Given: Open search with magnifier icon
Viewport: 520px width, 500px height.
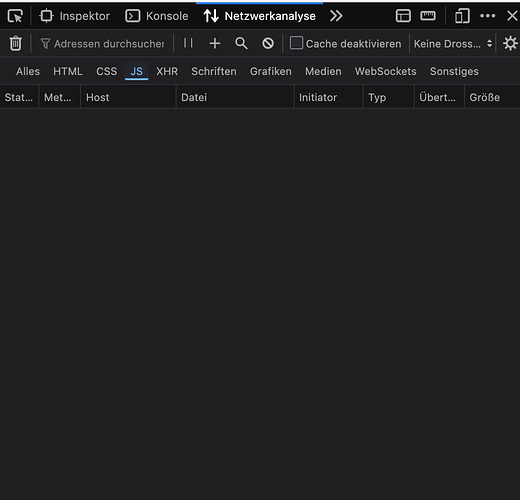Looking at the screenshot, I should [x=241, y=43].
